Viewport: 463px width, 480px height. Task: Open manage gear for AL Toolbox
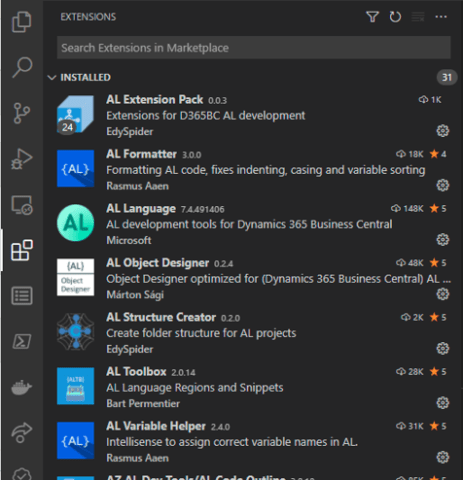click(x=443, y=403)
